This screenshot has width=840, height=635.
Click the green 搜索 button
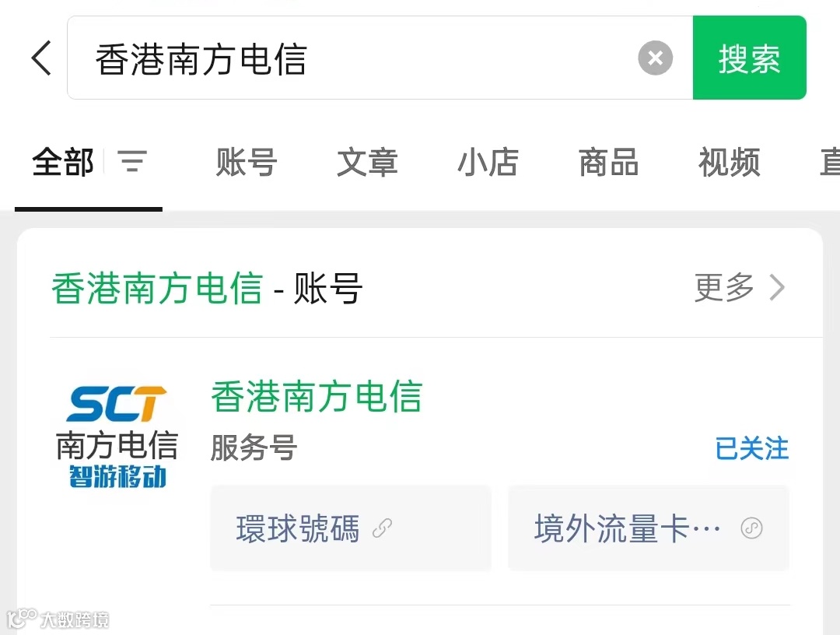click(x=749, y=58)
